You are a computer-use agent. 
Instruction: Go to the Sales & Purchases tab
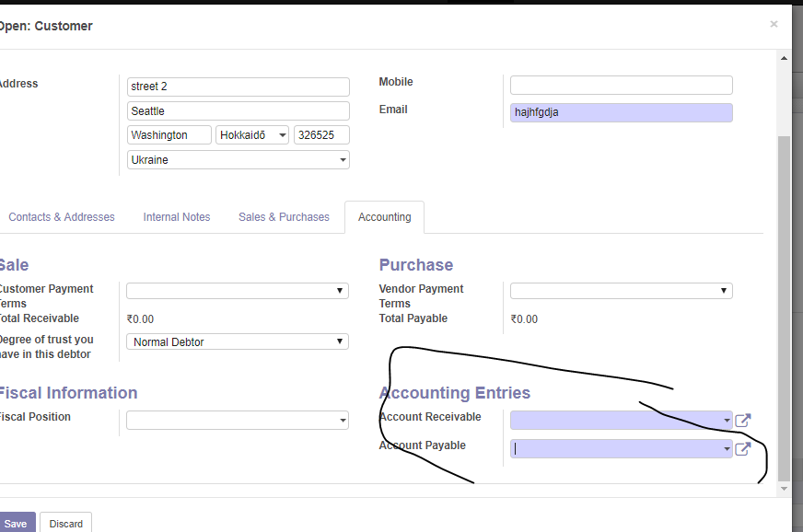[x=284, y=217]
